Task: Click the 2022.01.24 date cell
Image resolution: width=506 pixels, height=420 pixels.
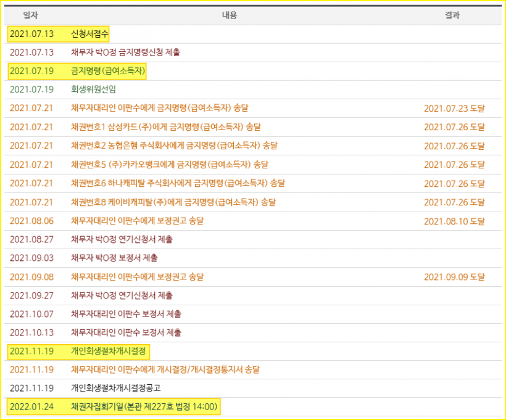Action: pyautogui.click(x=31, y=406)
